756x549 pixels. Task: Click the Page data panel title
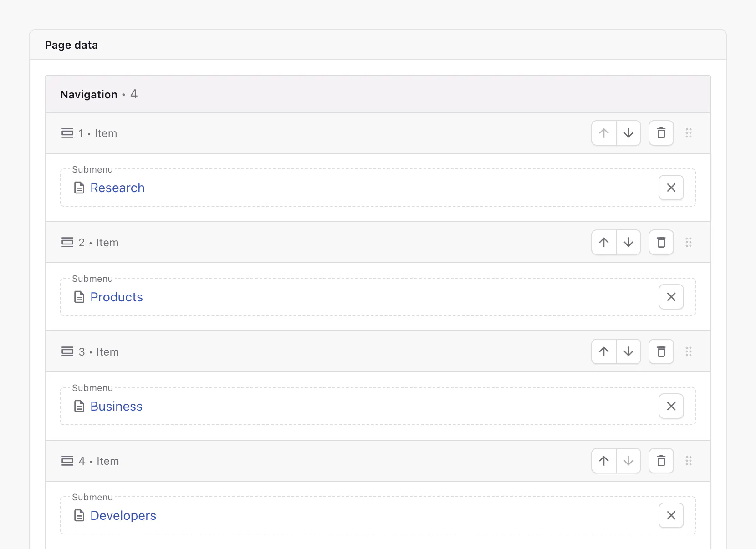[x=72, y=45]
